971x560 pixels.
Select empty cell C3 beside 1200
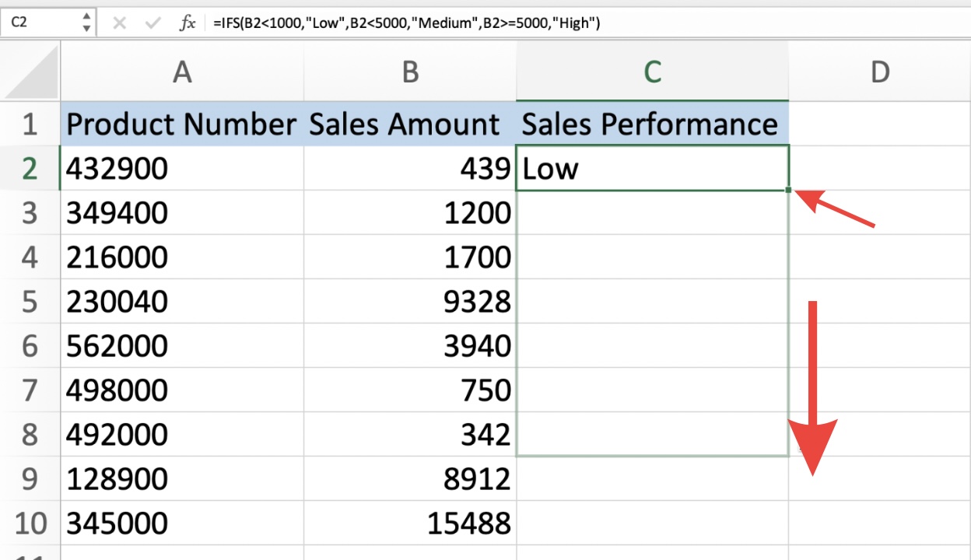click(x=652, y=212)
